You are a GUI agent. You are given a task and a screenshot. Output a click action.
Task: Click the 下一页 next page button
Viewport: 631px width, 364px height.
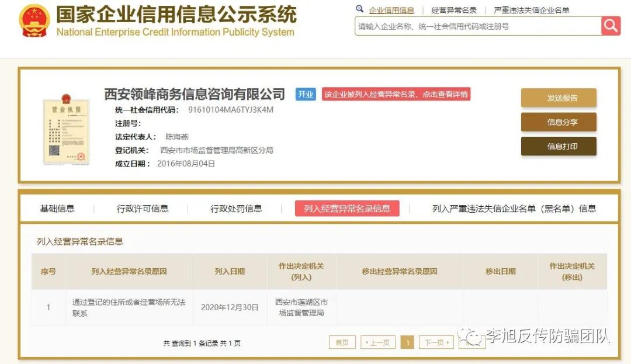pyautogui.click(x=436, y=343)
